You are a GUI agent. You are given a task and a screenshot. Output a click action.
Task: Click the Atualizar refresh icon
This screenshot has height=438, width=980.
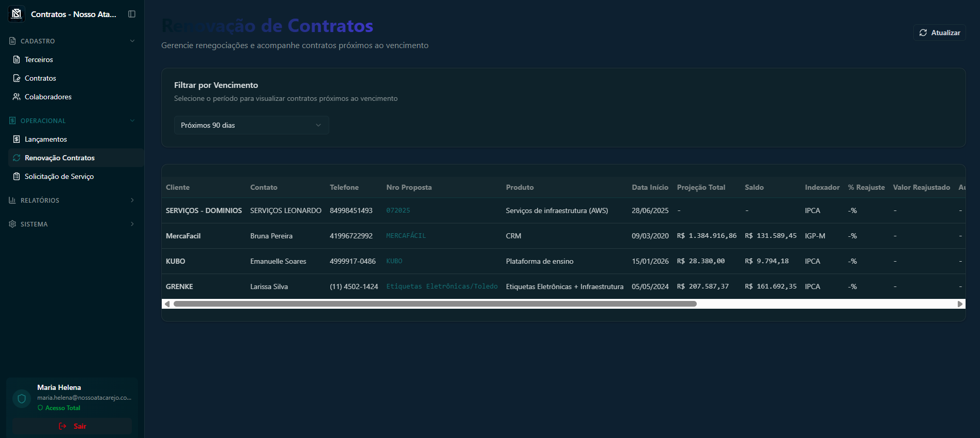click(923, 33)
